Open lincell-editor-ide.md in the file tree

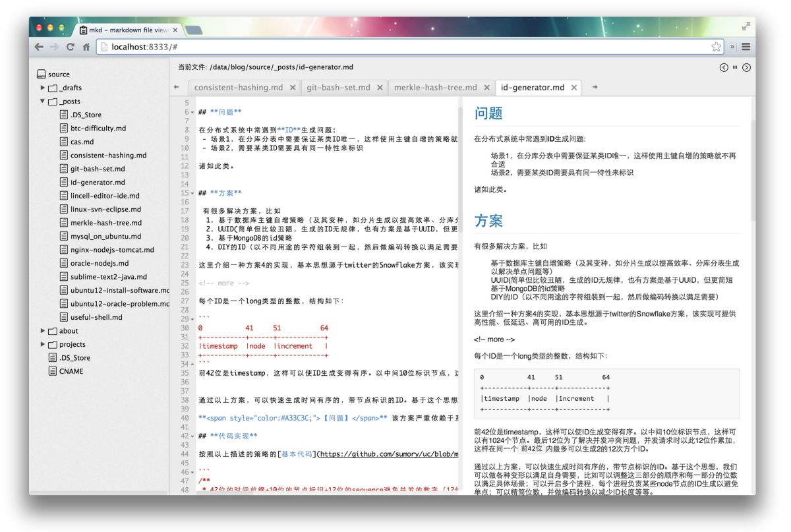[100, 196]
